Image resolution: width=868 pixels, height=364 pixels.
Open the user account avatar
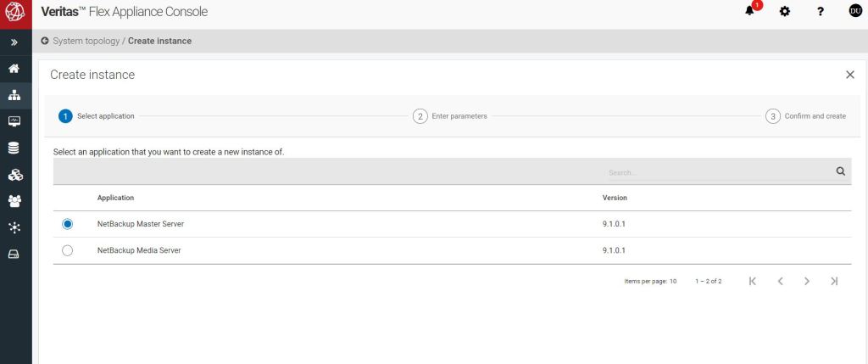point(854,12)
